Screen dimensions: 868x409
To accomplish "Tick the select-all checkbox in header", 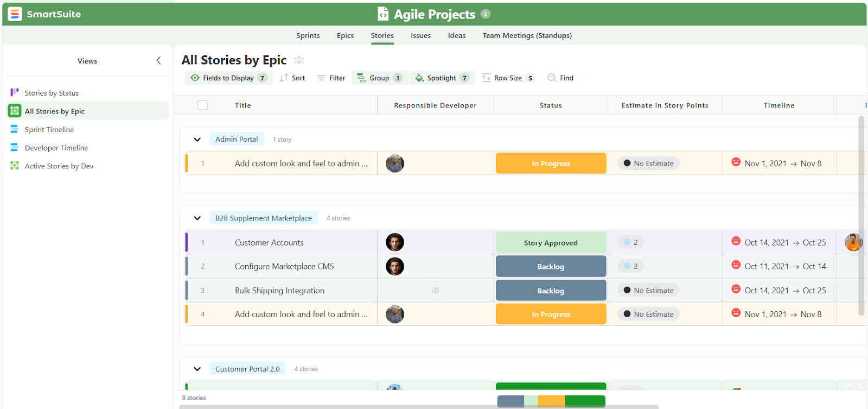I will click(x=202, y=105).
